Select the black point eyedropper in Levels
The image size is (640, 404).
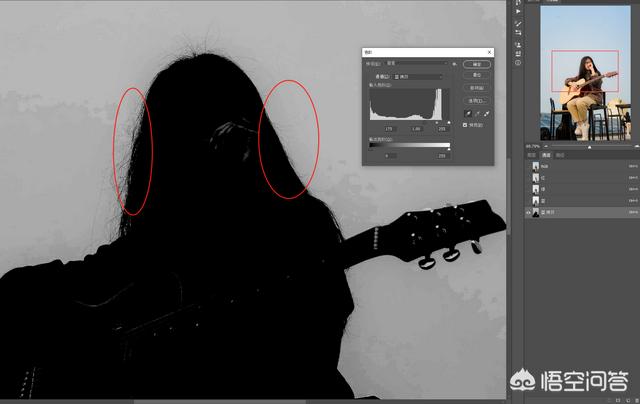coord(466,114)
